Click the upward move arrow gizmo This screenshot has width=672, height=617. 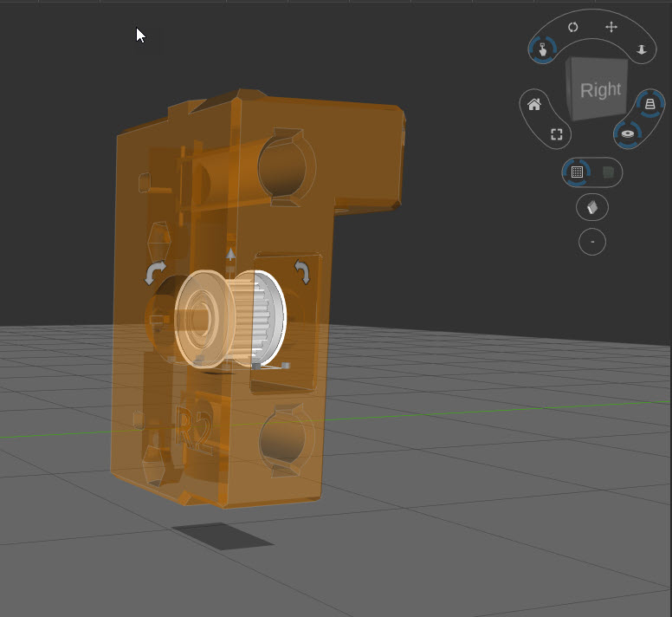point(230,254)
